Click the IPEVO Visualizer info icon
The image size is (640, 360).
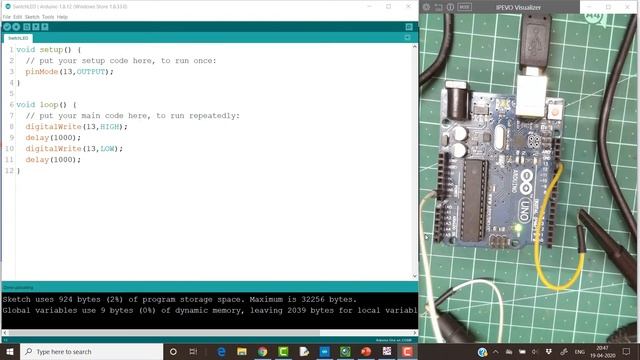point(450,7)
